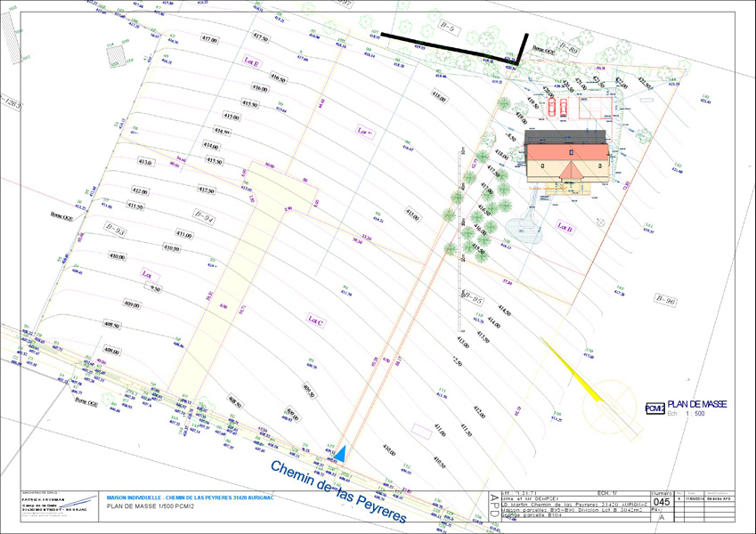Click the red-roofed house drawing
The width and height of the screenshot is (756, 534).
[566, 161]
